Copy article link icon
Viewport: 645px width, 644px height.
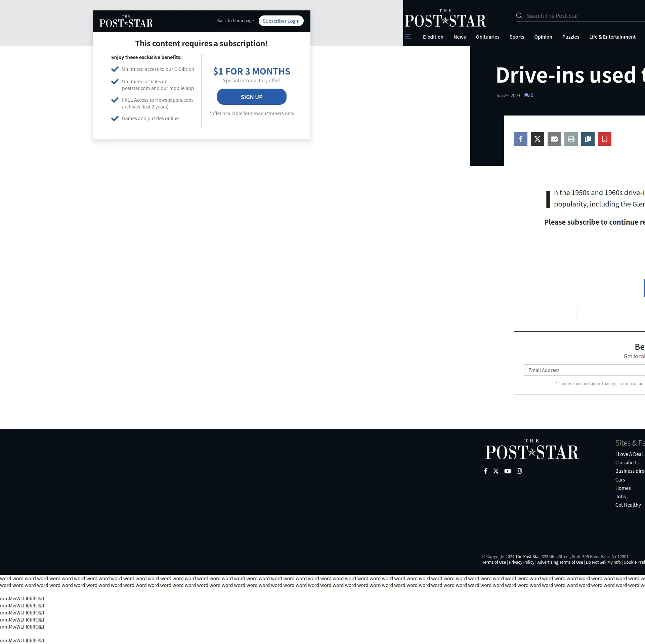click(588, 139)
